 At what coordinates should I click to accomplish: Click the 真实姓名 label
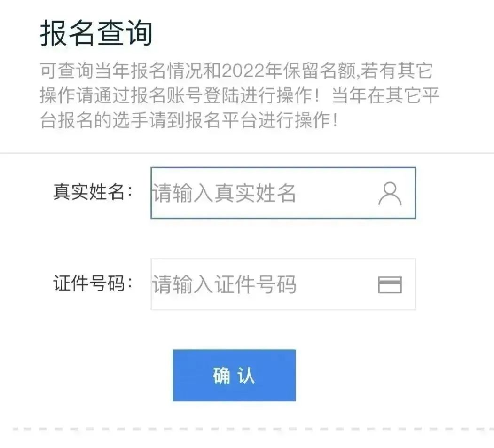tap(93, 191)
